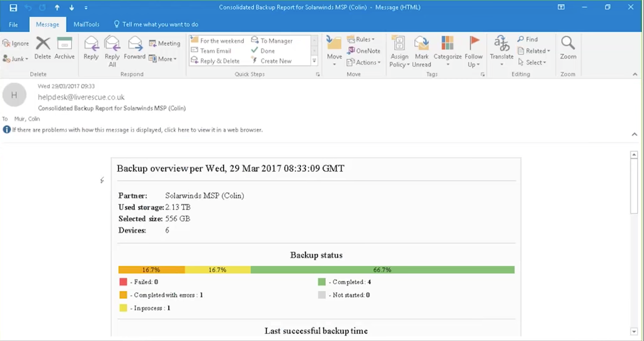Image resolution: width=644 pixels, height=341 pixels.
Task: Expand the Quick Steps gallery
Action: (314, 61)
